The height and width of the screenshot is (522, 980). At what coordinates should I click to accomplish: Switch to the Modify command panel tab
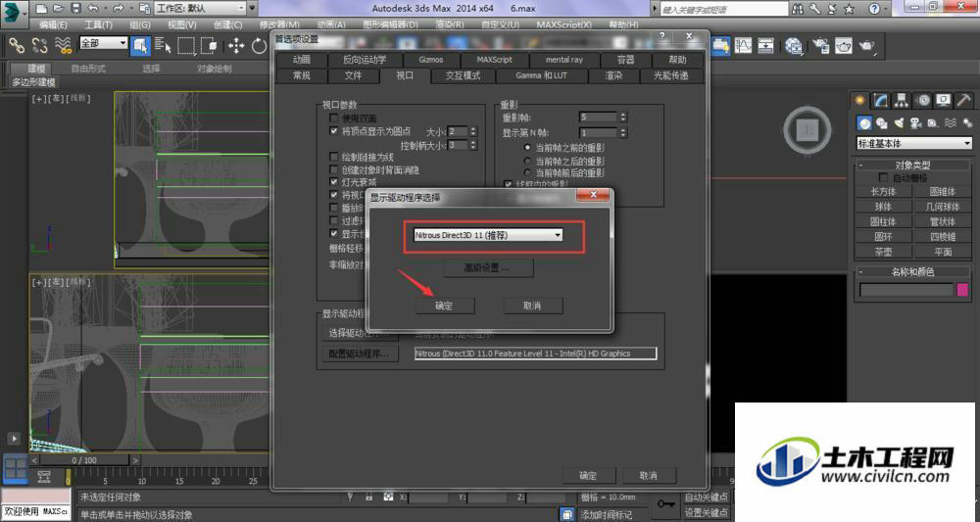point(881,100)
